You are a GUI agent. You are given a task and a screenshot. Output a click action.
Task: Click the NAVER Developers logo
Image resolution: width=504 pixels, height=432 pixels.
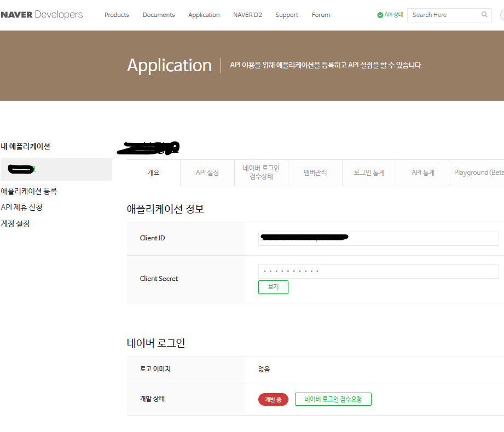[x=42, y=15]
